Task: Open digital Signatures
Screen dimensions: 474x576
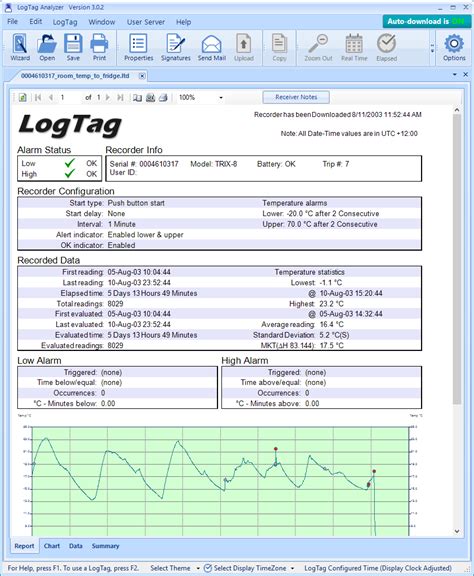Action: [176, 47]
